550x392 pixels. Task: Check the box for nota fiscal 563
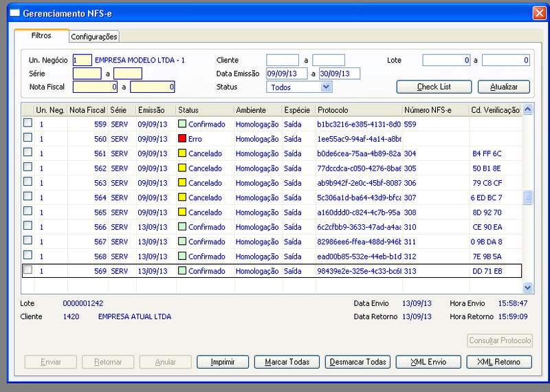pyautogui.click(x=27, y=182)
